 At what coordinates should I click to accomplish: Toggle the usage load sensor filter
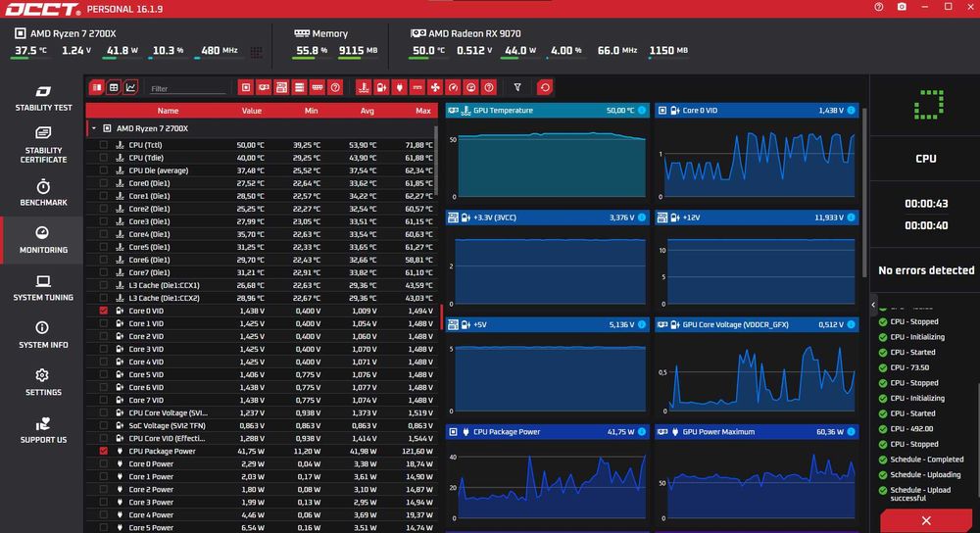471,87
